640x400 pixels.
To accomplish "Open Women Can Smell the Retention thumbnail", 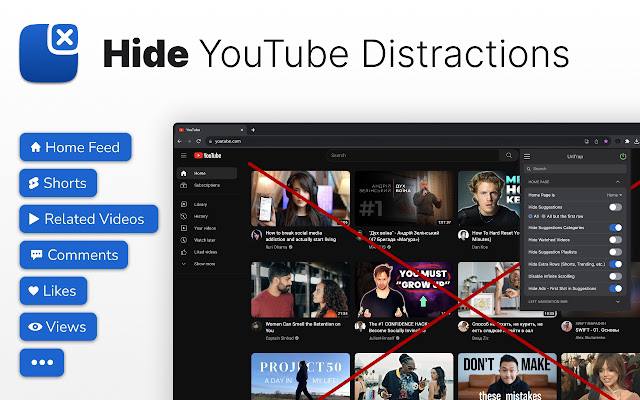I will 300,290.
